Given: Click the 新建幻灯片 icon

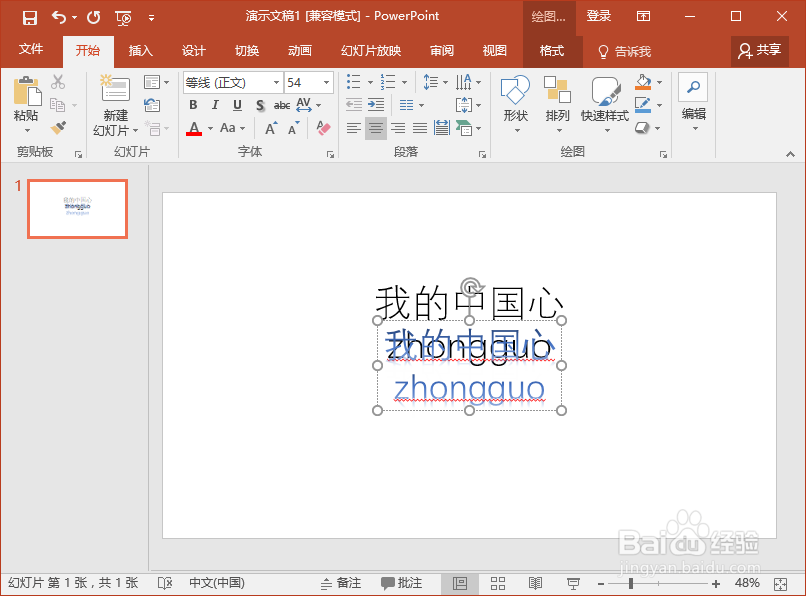Looking at the screenshot, I should coord(115,88).
